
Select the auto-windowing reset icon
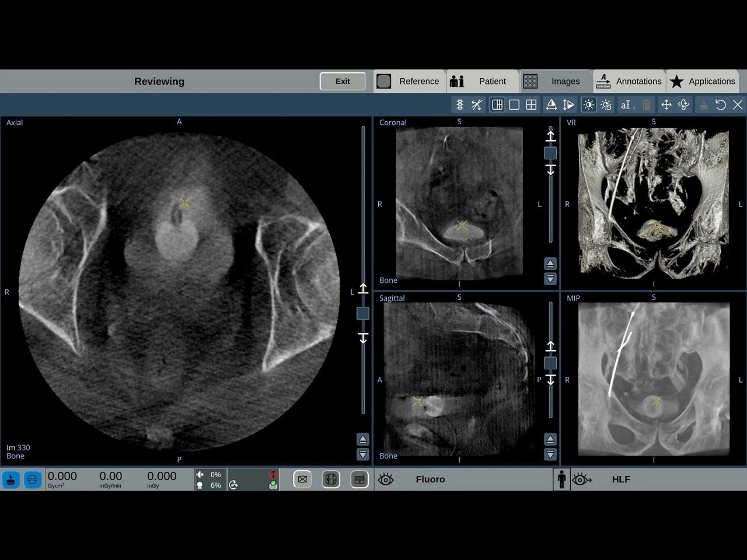[x=606, y=104]
